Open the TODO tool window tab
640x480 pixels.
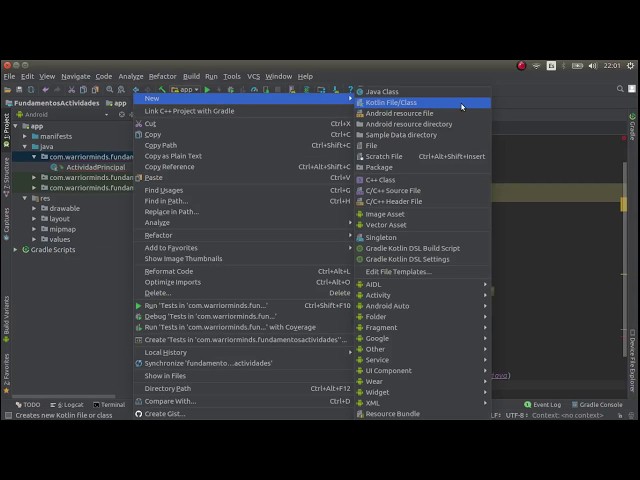[28, 405]
